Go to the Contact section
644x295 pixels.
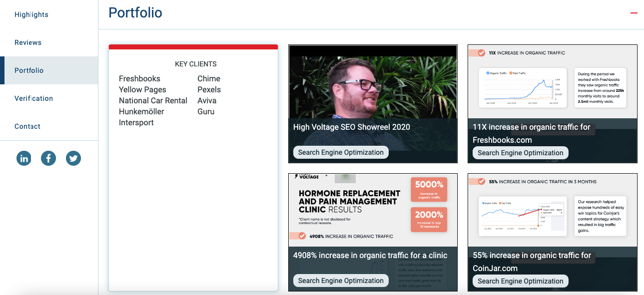coord(27,126)
